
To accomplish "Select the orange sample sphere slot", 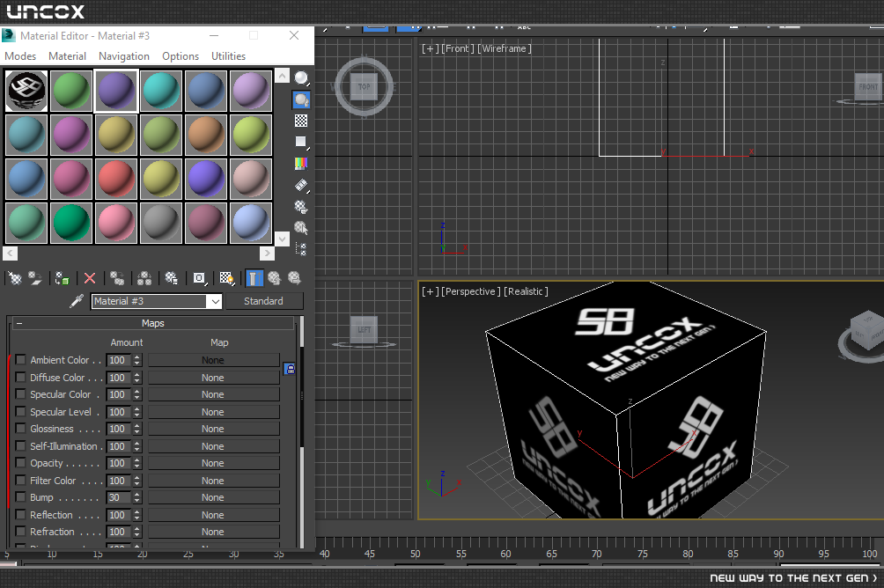I will 206,135.
